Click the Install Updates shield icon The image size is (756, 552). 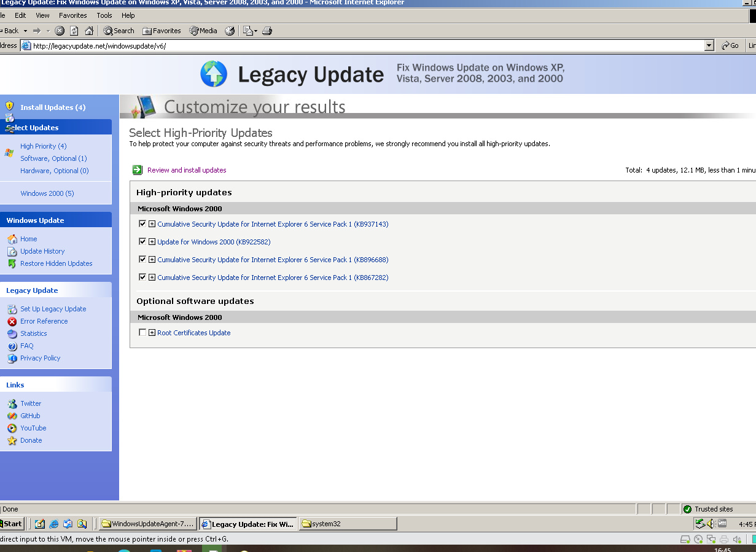[x=9, y=106]
